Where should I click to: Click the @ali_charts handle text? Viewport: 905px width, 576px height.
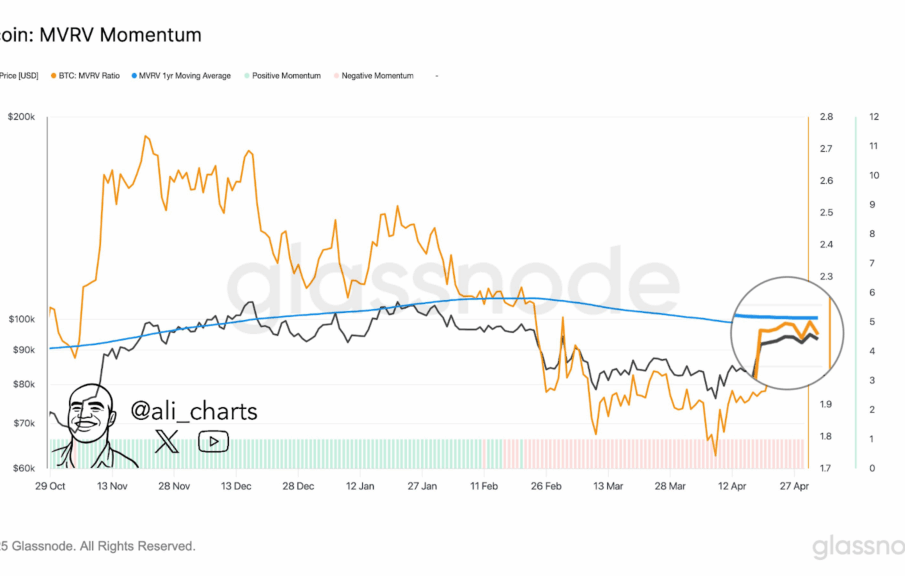point(194,411)
